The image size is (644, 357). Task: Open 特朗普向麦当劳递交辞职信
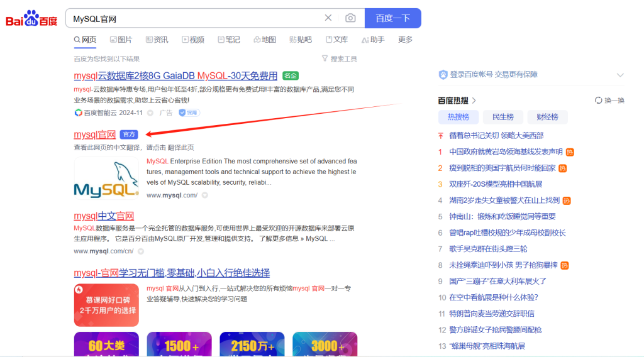[492, 314]
